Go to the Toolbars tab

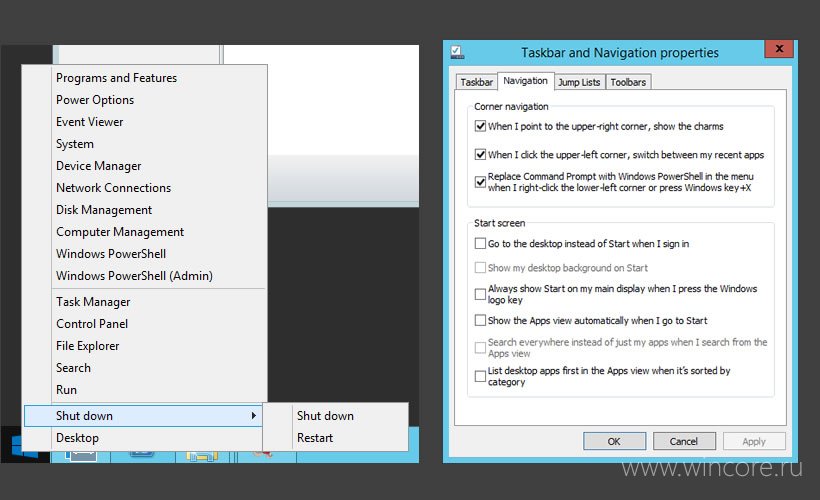[x=628, y=82]
